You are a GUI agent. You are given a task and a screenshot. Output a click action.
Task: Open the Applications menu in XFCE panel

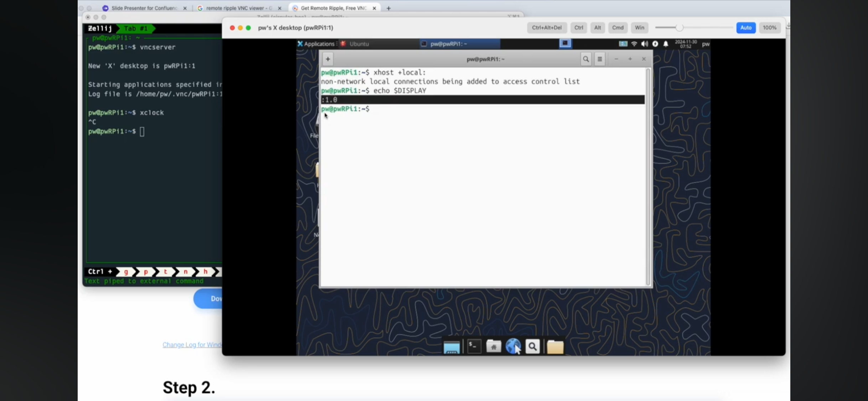coord(316,44)
